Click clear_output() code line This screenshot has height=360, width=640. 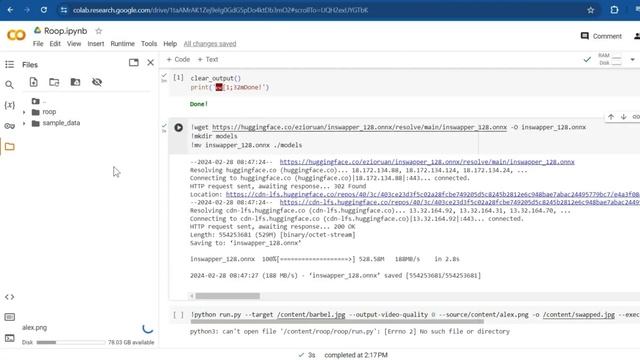point(216,78)
